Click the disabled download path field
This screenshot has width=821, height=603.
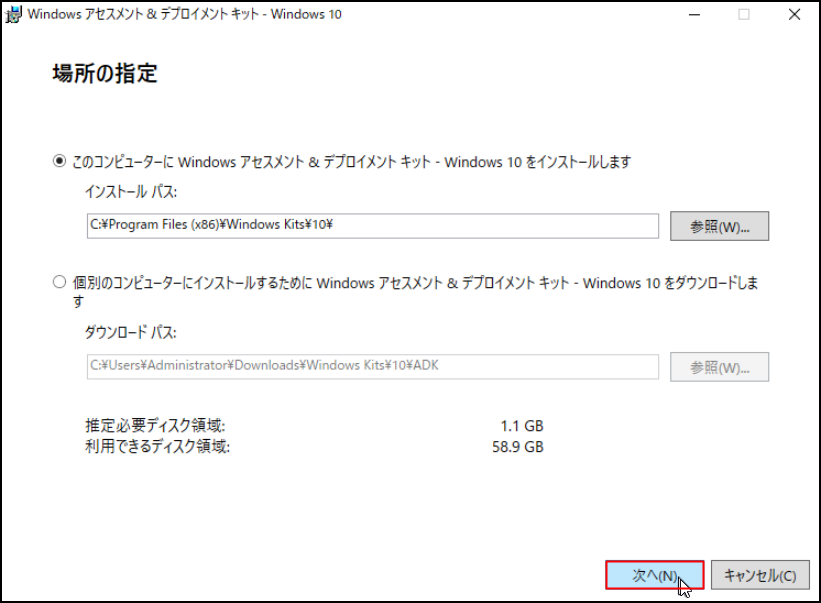coord(373,366)
